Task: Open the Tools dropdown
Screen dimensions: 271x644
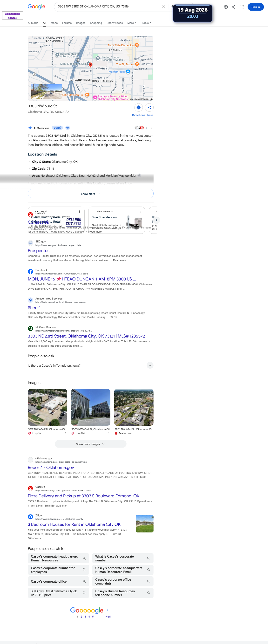Action: coord(147,23)
